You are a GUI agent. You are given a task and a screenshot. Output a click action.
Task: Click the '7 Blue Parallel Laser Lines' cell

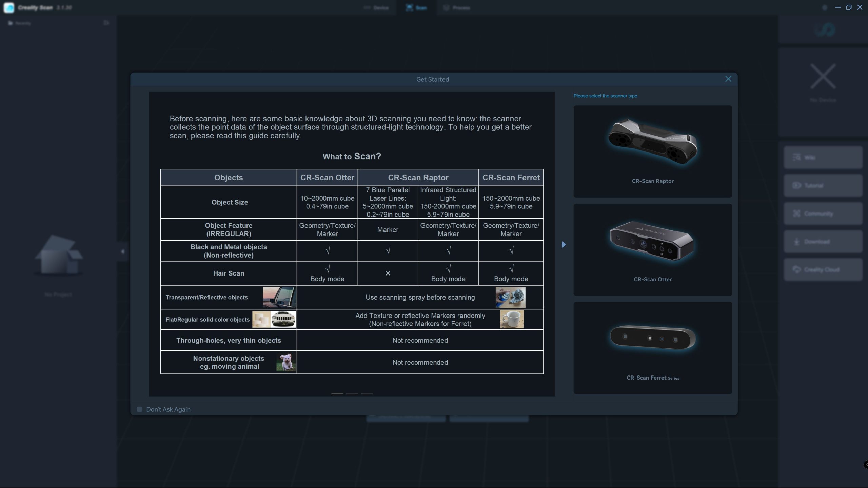click(x=388, y=202)
